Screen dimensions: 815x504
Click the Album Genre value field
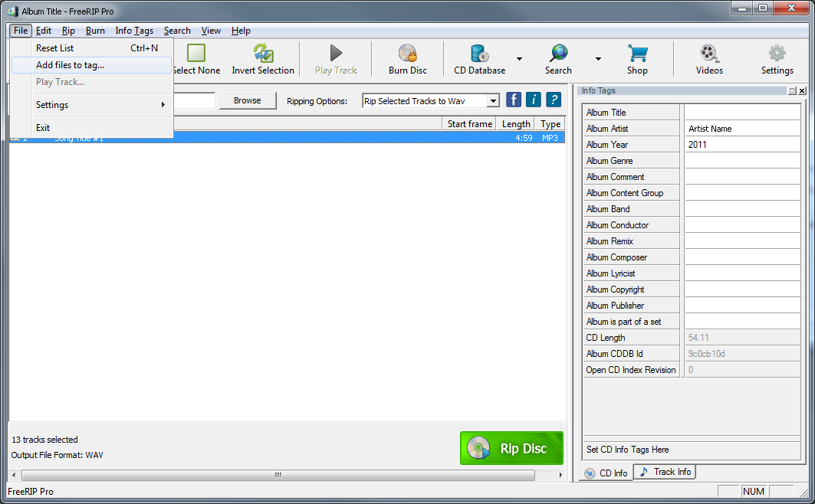[x=742, y=160]
